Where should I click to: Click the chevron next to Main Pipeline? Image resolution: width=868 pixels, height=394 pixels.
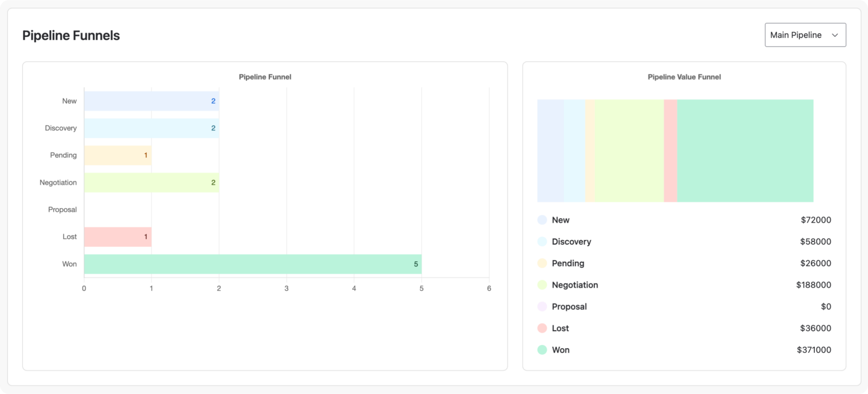[835, 35]
